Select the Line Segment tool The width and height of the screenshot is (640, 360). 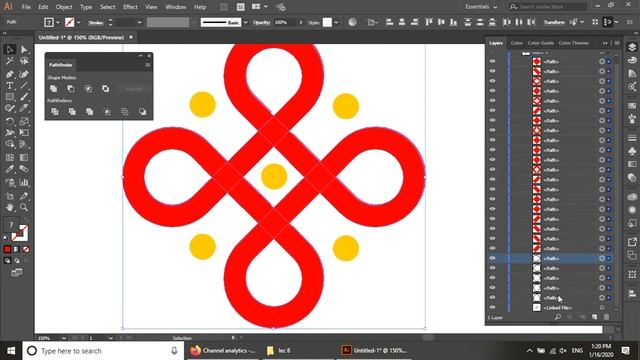click(x=24, y=86)
